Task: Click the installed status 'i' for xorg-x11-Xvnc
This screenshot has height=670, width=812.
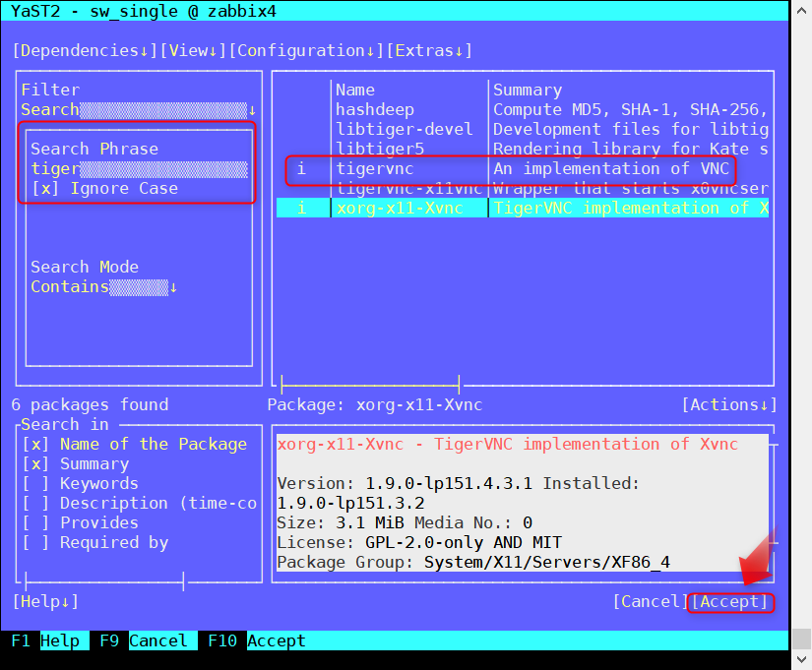Action: tap(301, 209)
